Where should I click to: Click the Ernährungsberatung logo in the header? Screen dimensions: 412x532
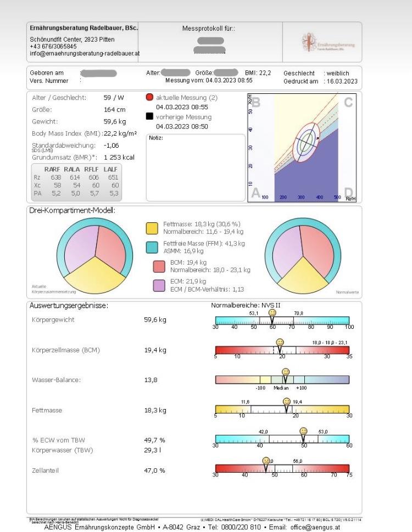[x=328, y=43]
